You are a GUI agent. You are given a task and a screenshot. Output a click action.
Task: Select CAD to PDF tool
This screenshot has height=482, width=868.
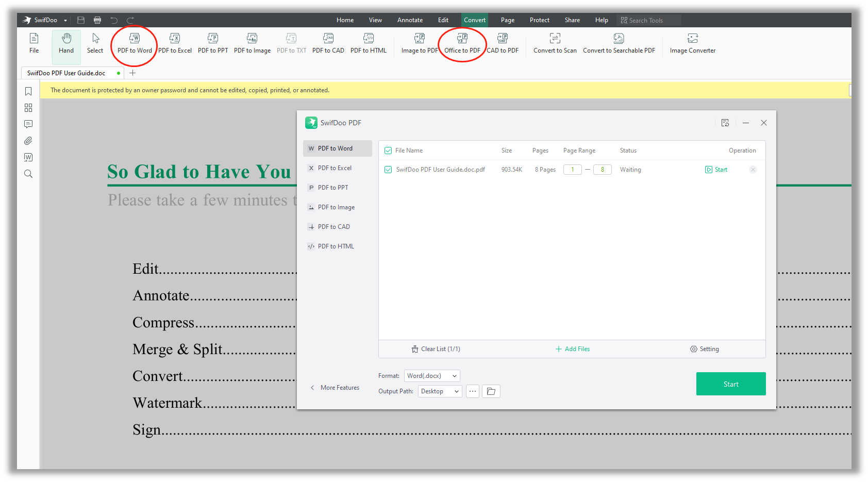503,43
